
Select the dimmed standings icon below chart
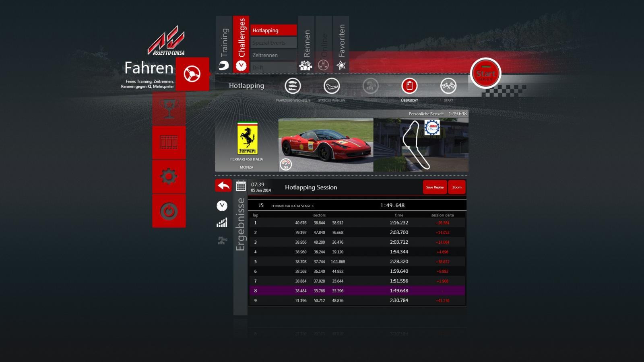coord(222,241)
